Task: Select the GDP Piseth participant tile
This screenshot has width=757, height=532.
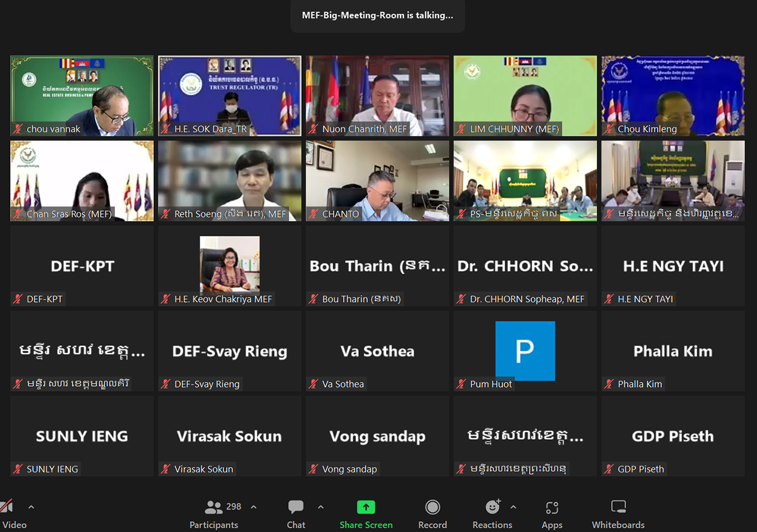Action: click(x=672, y=436)
